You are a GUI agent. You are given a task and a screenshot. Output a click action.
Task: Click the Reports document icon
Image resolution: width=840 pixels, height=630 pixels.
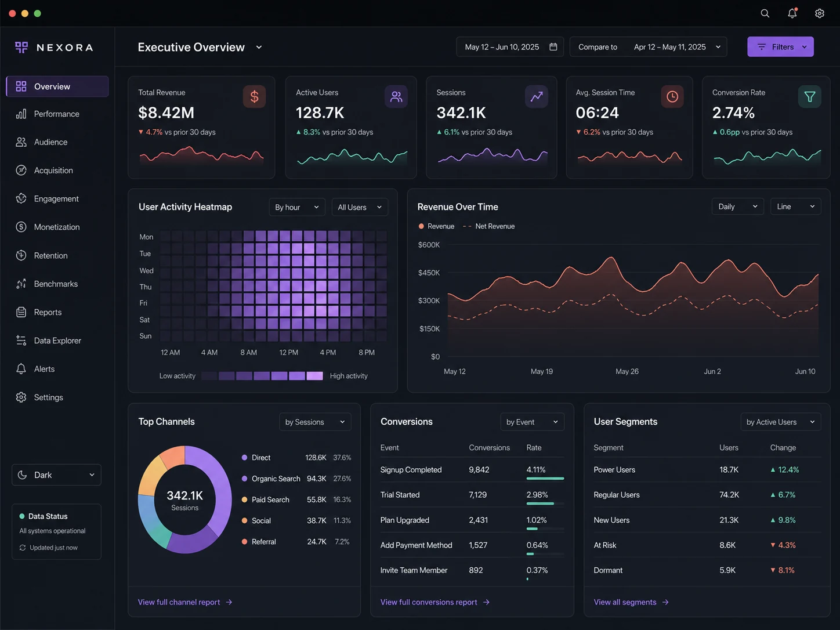21,312
